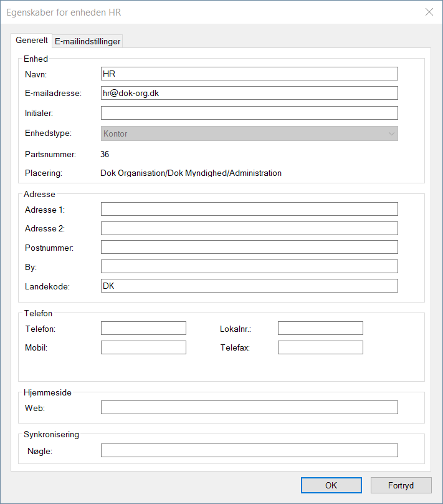Image resolution: width=443 pixels, height=504 pixels.
Task: Click the Navn input field
Action: [x=249, y=74]
